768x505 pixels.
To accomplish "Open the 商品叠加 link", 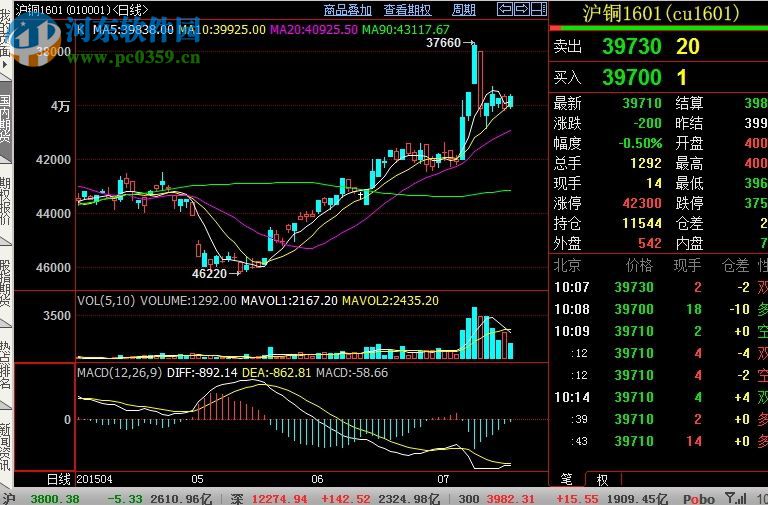I will pos(348,9).
